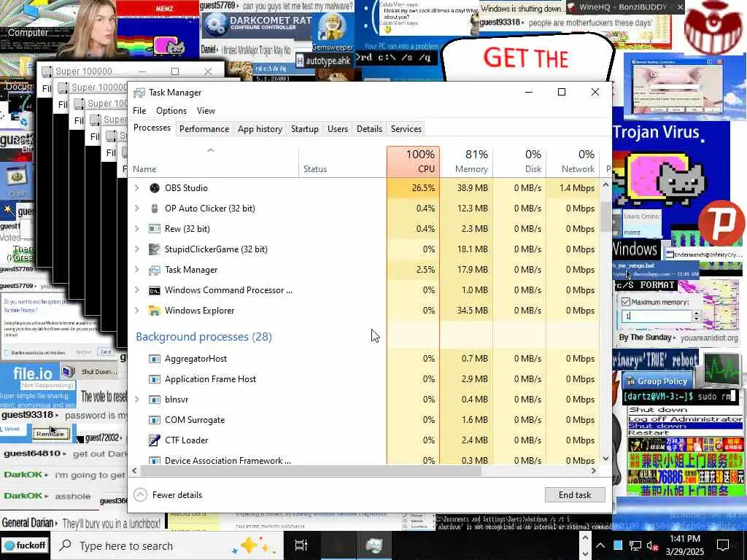Click the vertical scrollbar thumb in process list

(x=605, y=217)
